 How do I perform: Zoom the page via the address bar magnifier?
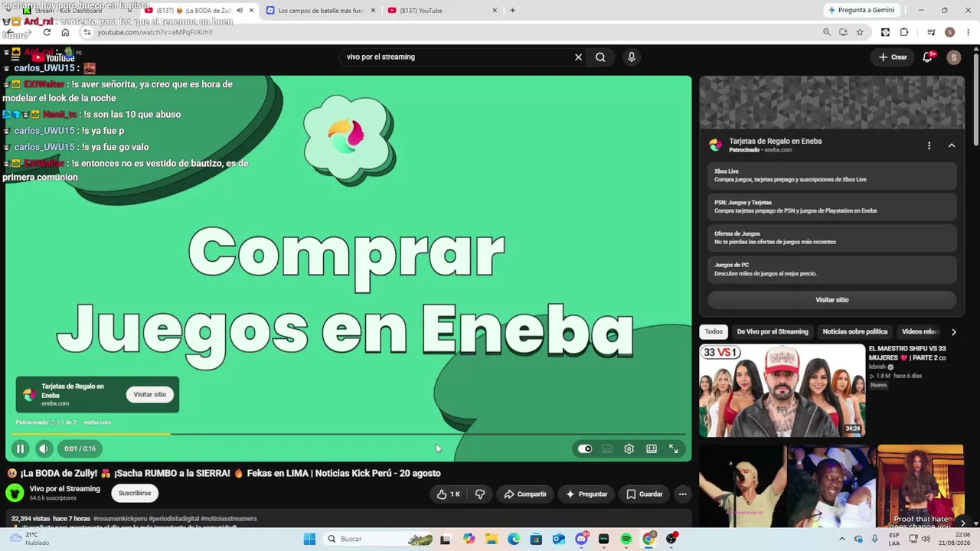pos(827,32)
